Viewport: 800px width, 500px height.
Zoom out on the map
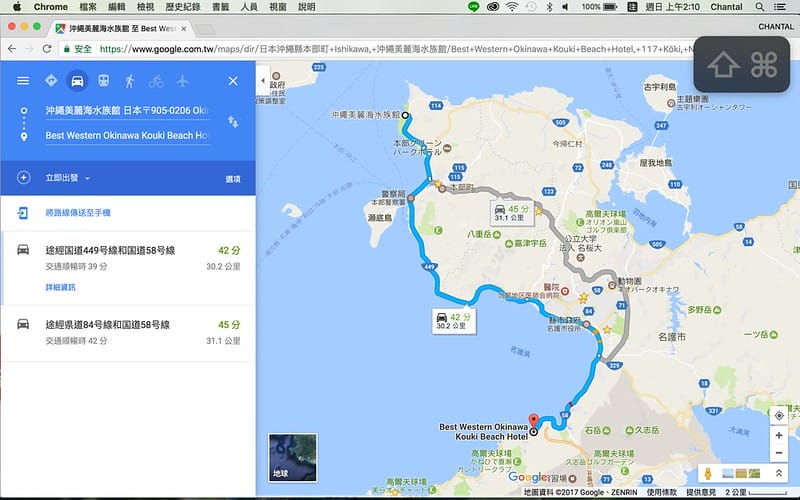click(779, 453)
